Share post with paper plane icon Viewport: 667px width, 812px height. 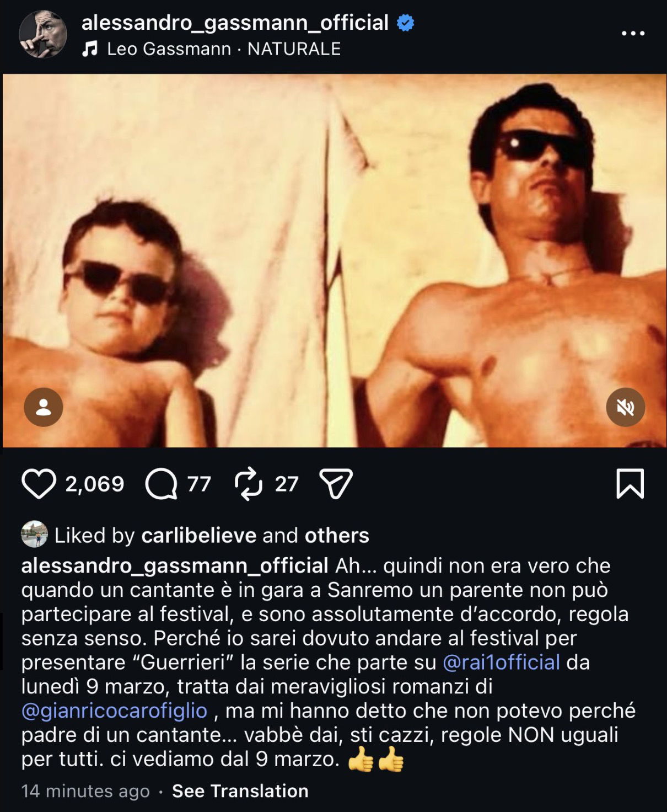pos(336,484)
